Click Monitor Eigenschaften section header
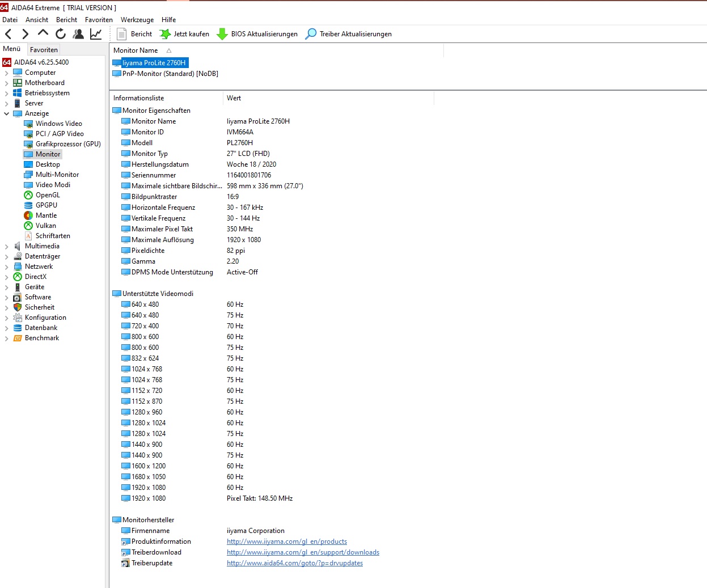 pyautogui.click(x=151, y=111)
